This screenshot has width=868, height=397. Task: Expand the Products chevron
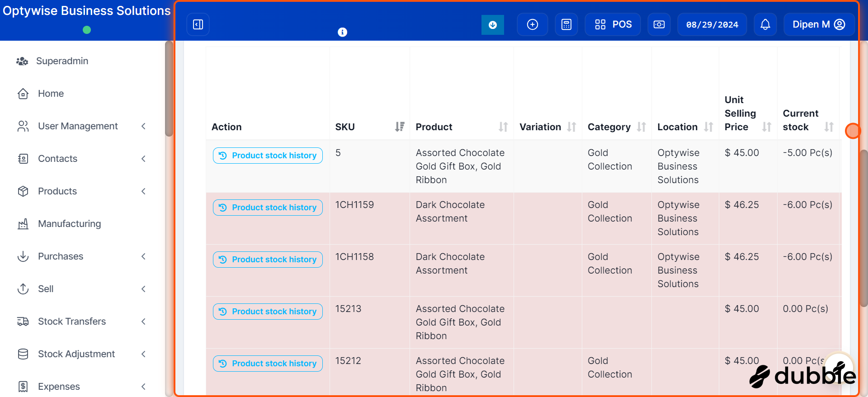point(143,191)
